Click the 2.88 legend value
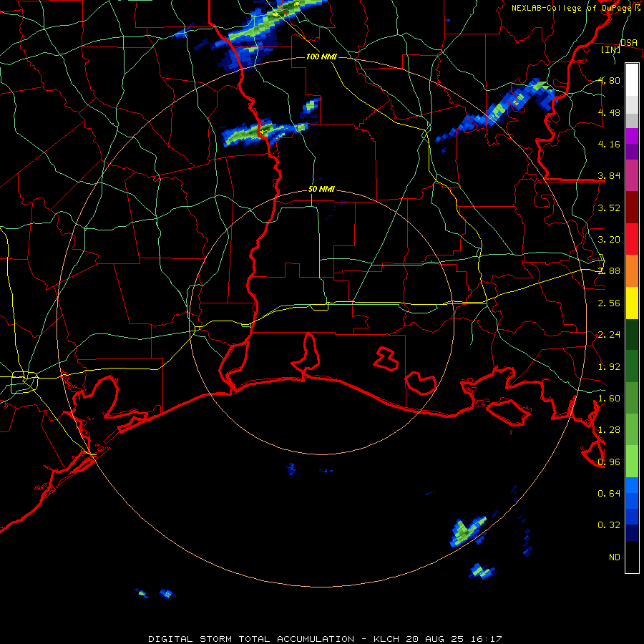Viewport: 644px width, 644px height. (609, 271)
